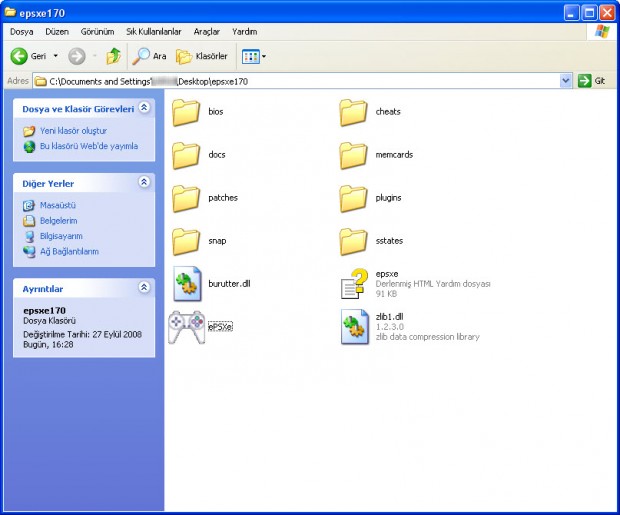Click the Belgelerim documents icon
This screenshot has height=515, width=620.
[29, 221]
